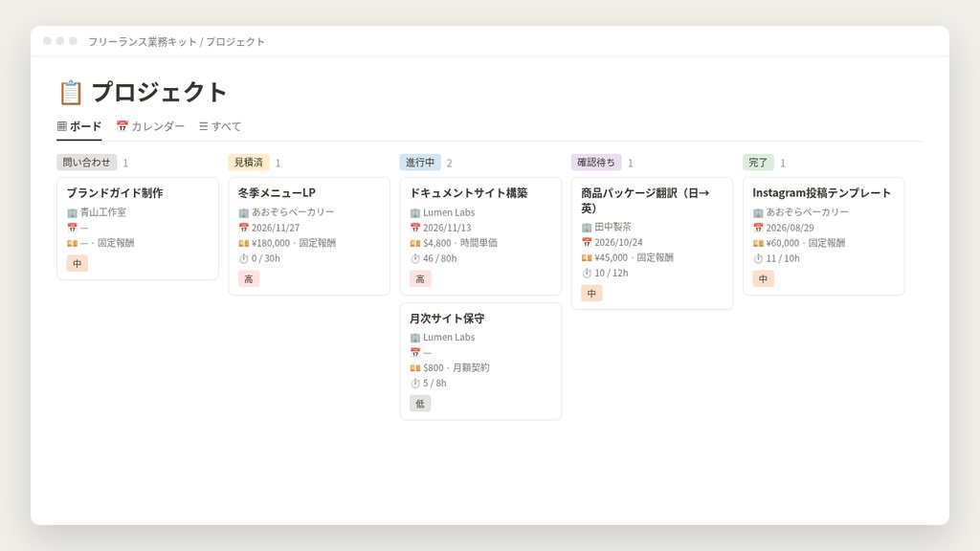Click the breadcrumb フリーランス業務キット / プロジェクト
Image resolution: width=980 pixels, height=551 pixels.
tap(176, 42)
